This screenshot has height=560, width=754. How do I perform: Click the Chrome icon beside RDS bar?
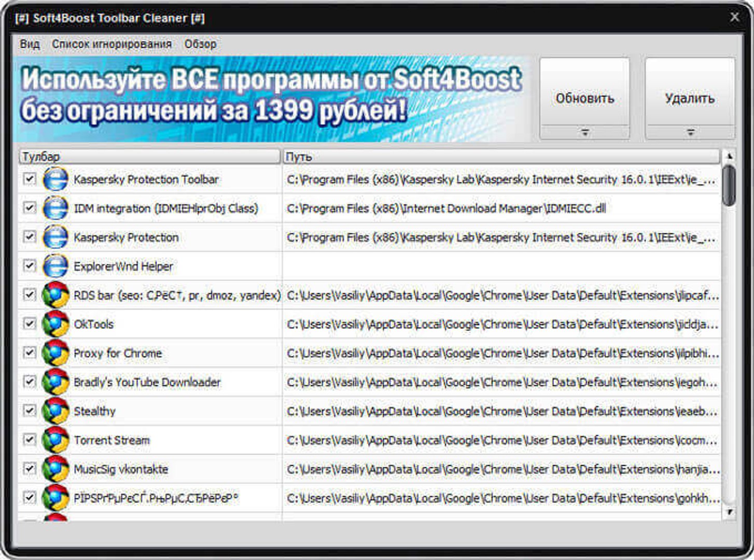point(55,296)
